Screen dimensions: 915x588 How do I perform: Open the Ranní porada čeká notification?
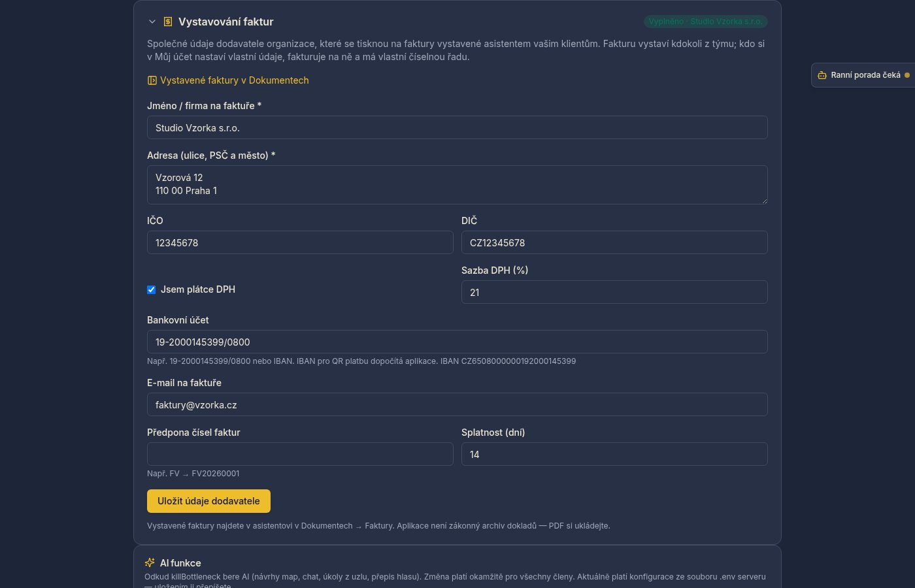point(863,75)
